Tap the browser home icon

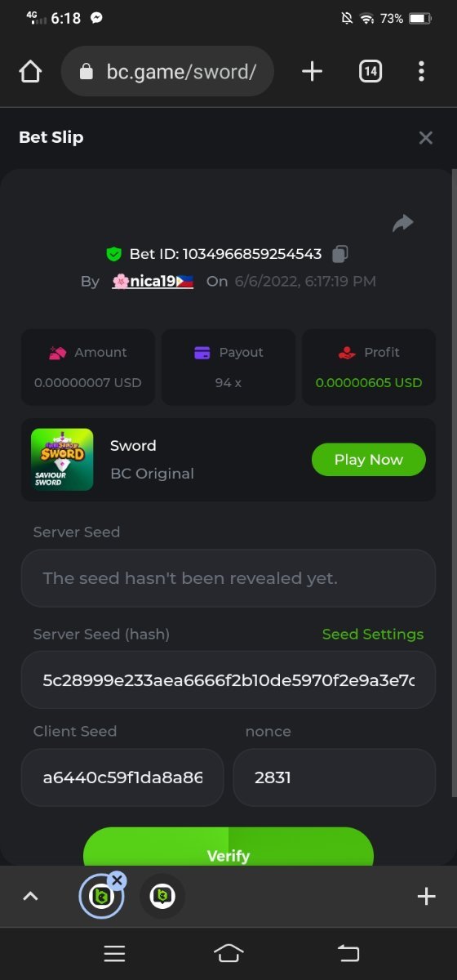coord(30,72)
